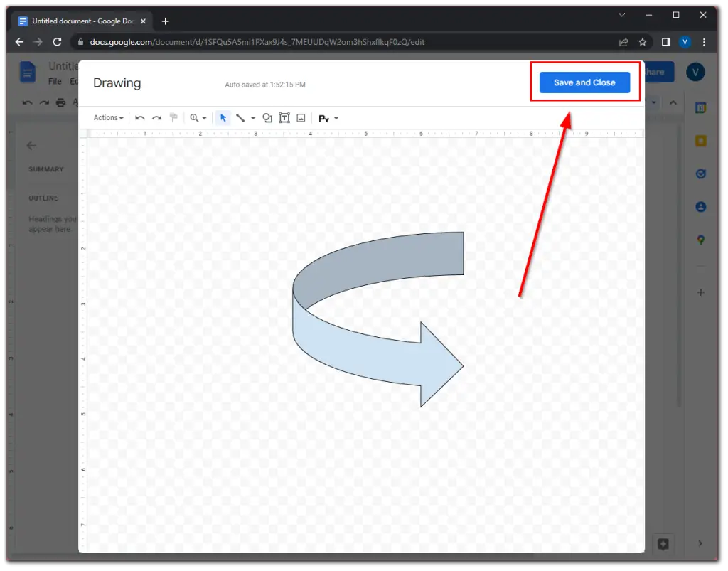Click the Redo icon
Image resolution: width=728 pixels, height=571 pixels.
tap(156, 117)
